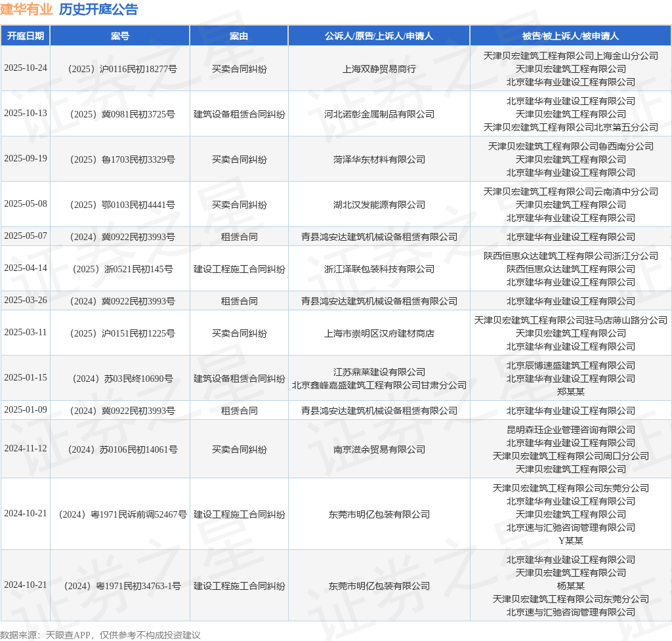Image resolution: width=672 pixels, height=641 pixels.
Task: Select date cell 2024-11-12
Action: pyautogui.click(x=26, y=449)
